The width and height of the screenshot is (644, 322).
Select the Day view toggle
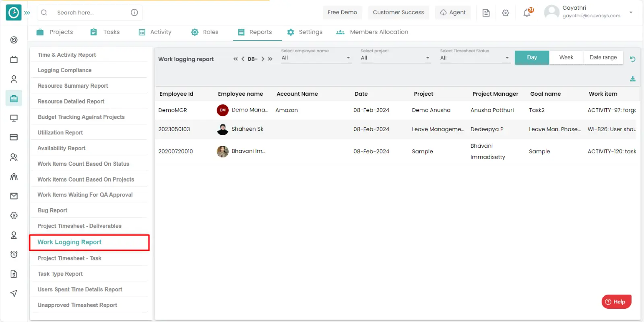tap(532, 58)
